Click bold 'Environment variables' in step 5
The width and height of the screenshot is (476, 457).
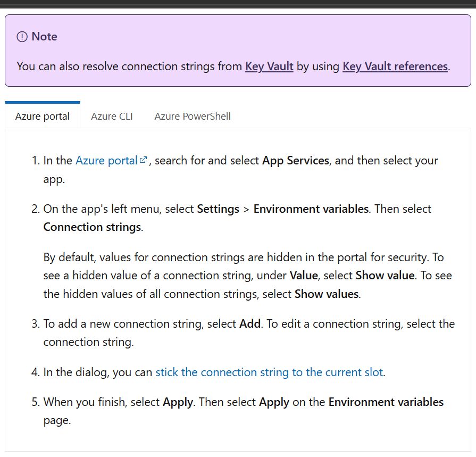[x=386, y=402]
